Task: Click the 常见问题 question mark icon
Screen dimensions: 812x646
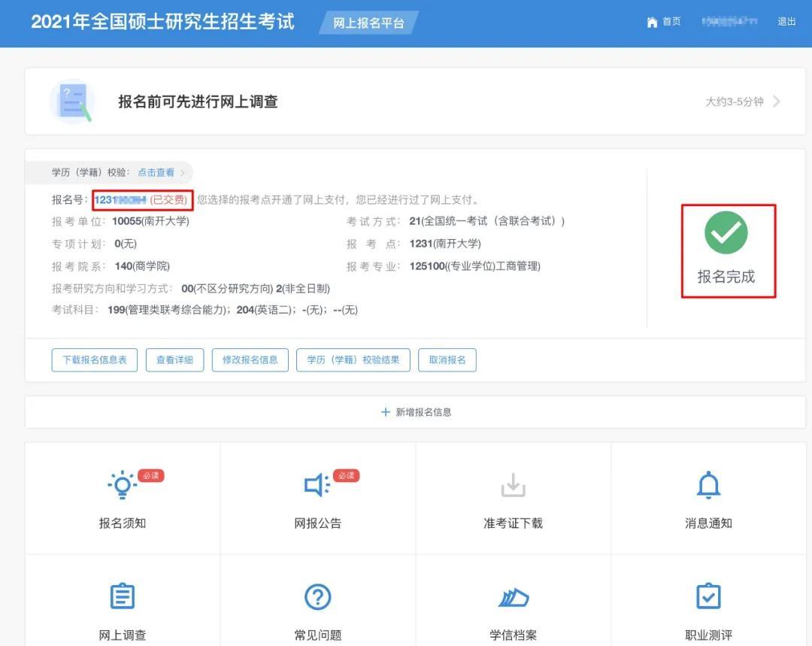Action: coord(317,597)
